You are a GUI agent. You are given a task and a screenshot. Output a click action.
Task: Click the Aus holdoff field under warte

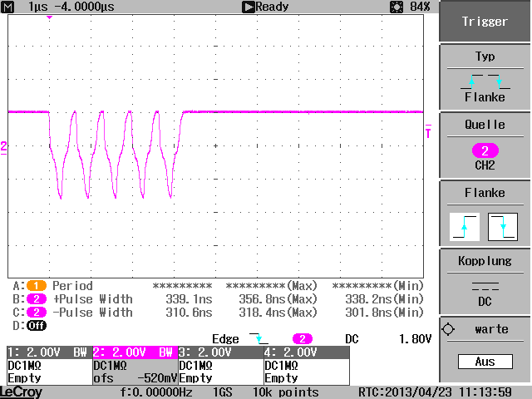485,362
